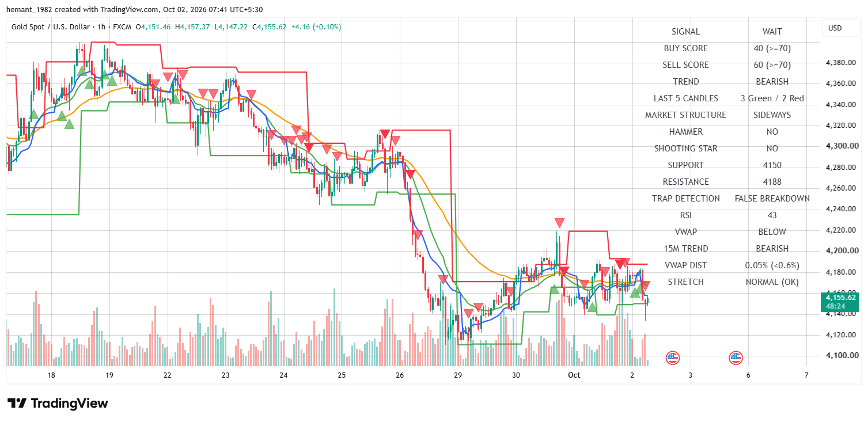Click the NO value in the HAMMER row
Screen dimensions: 868x422
772,132
